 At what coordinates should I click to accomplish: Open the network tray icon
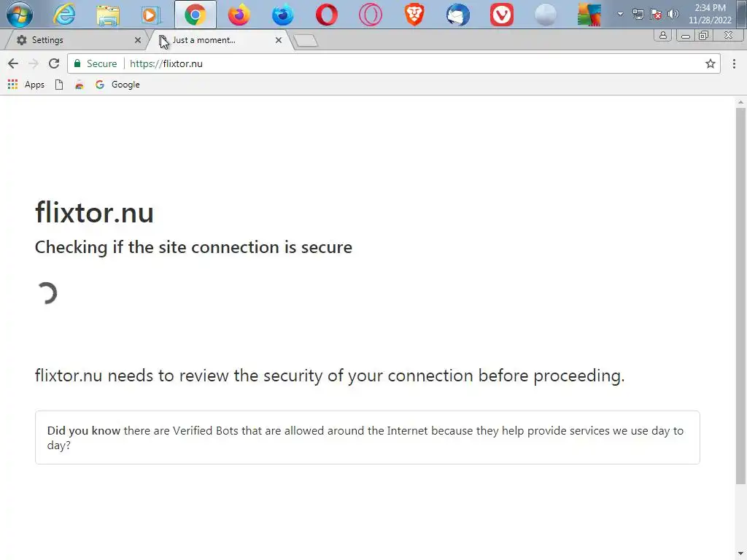point(638,14)
